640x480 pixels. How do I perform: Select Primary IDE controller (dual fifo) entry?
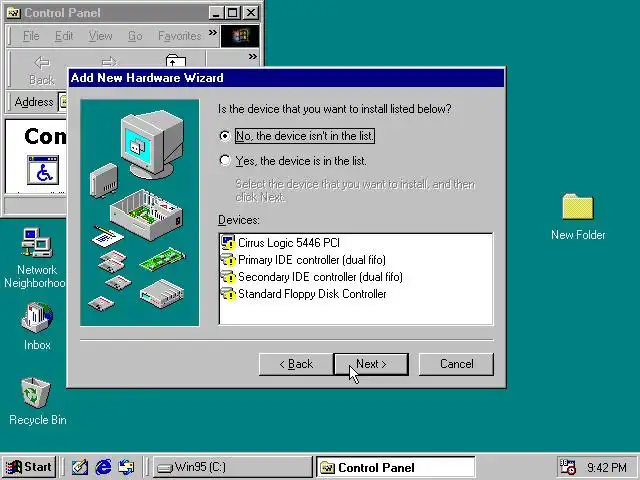(x=303, y=260)
